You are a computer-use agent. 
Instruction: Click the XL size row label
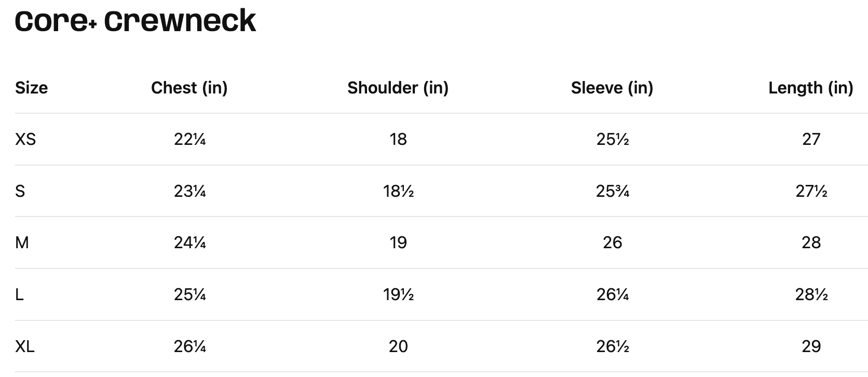pyautogui.click(x=25, y=346)
